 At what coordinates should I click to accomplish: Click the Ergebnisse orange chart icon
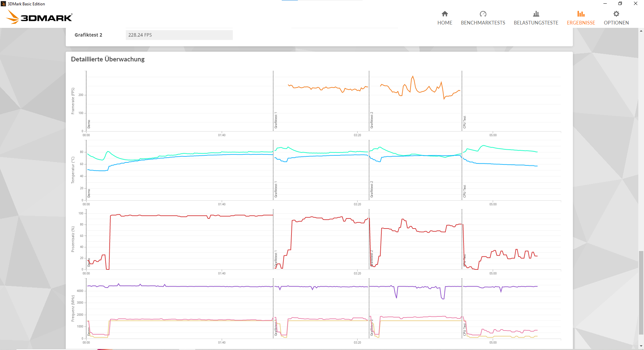[581, 14]
